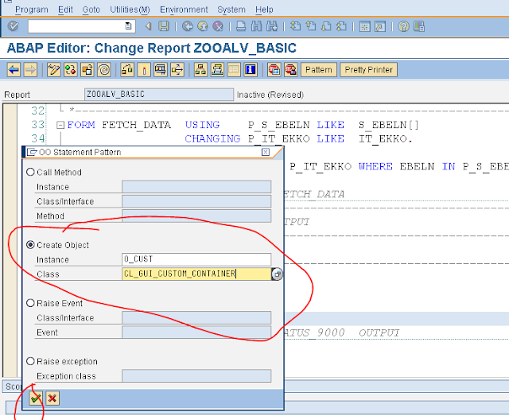Image resolution: width=509 pixels, height=420 pixels.
Task: Click the Create Object Instance field O_CUST
Action: pos(196,259)
